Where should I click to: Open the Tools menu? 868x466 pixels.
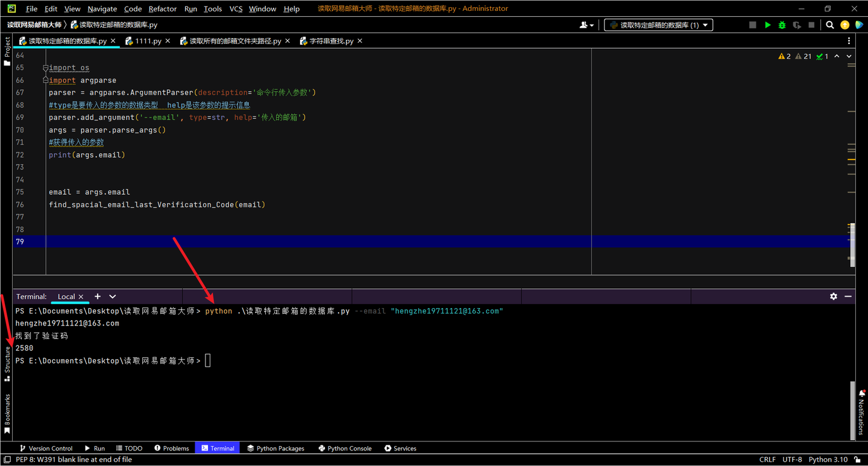[213, 9]
